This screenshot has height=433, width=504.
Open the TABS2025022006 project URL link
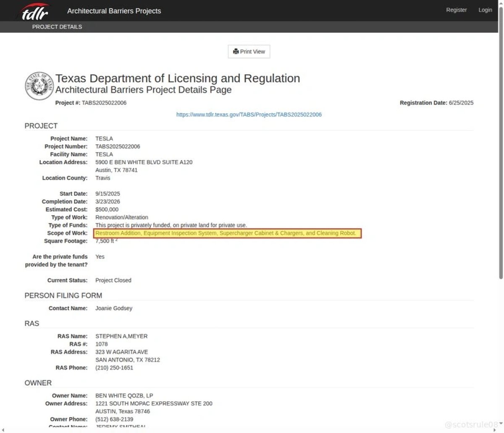(x=249, y=115)
